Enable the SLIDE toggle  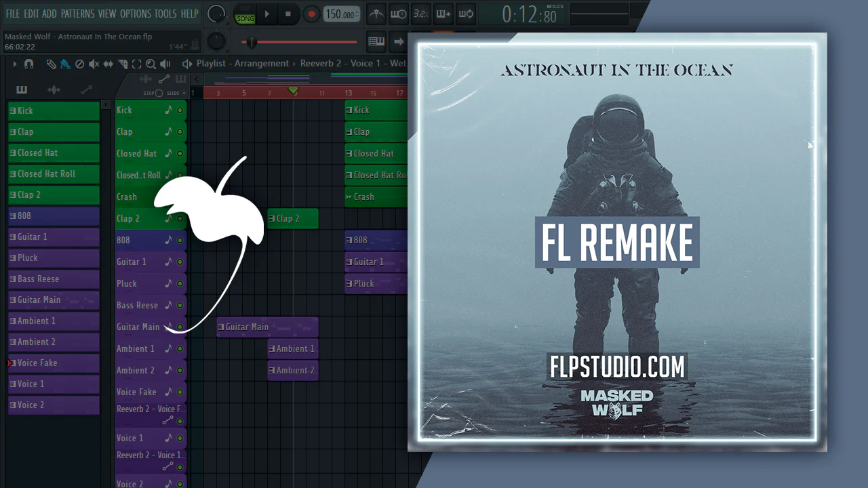[183, 93]
